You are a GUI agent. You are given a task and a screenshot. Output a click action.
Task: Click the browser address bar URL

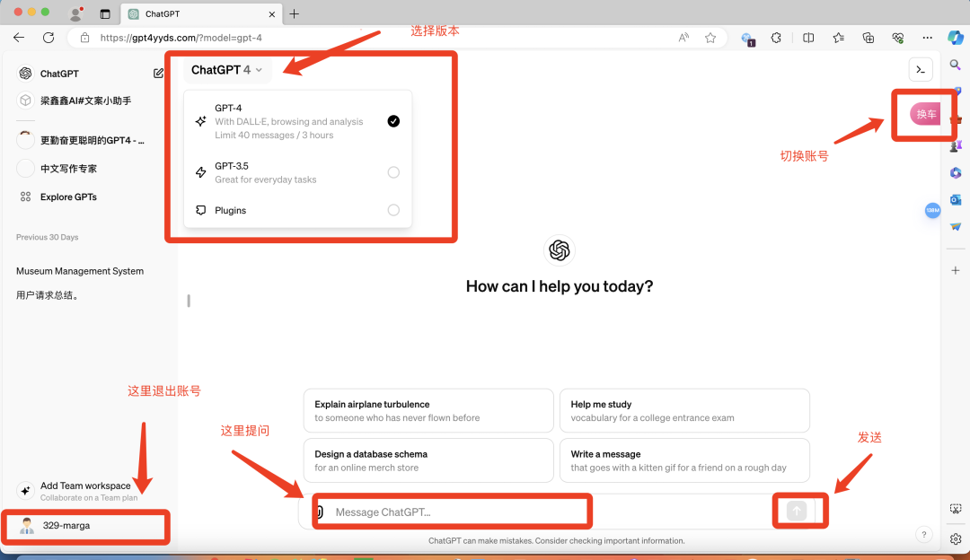(x=181, y=38)
